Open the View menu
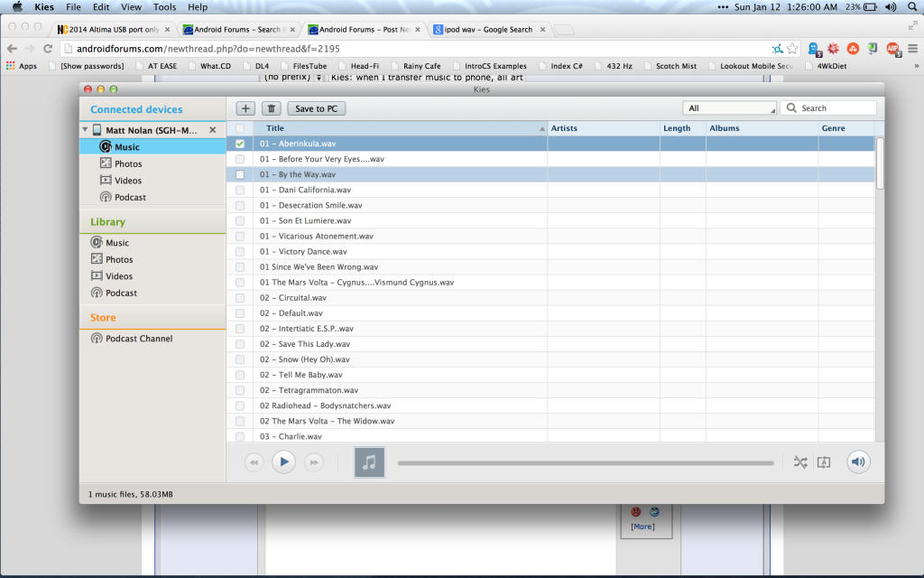 tap(131, 7)
